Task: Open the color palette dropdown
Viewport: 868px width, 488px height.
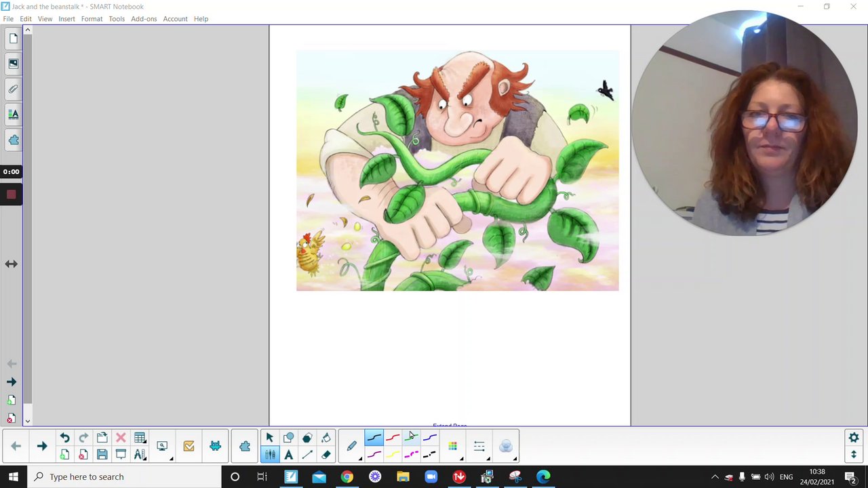Action: [452, 446]
